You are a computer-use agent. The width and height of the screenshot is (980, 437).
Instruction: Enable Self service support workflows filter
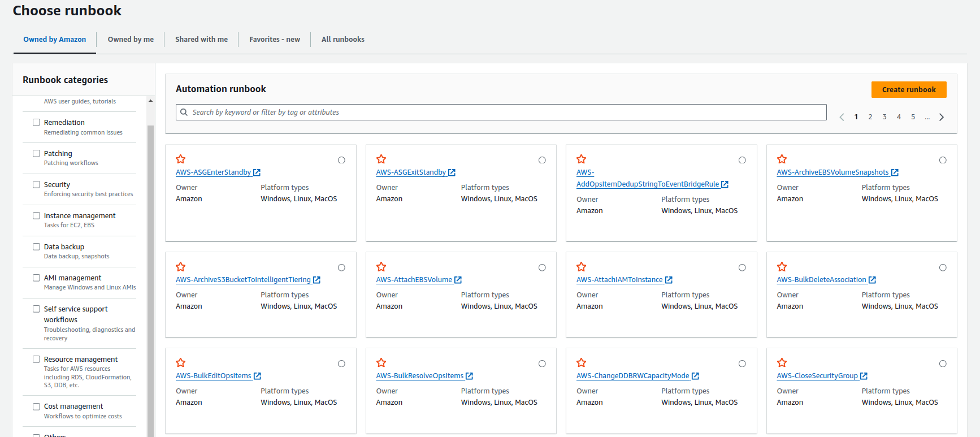point(36,309)
